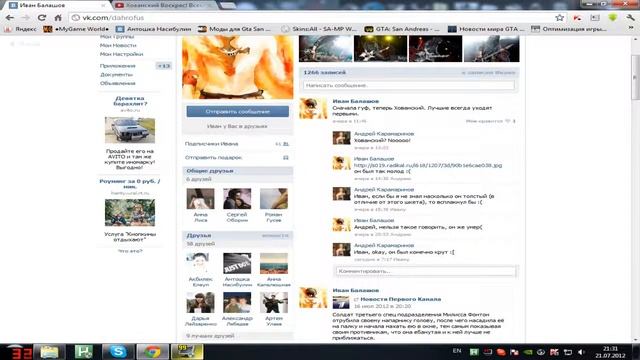Viewport: 640px width, 360px height.
Task: Open mutual friend Анна Лиса's avatar
Action: pos(200,198)
